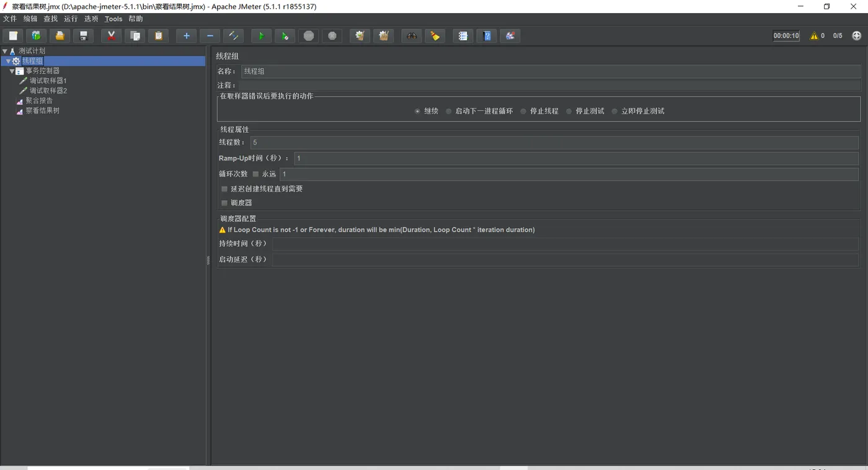Click the Search binoculars icon
Image resolution: width=868 pixels, height=470 pixels.
(412, 36)
